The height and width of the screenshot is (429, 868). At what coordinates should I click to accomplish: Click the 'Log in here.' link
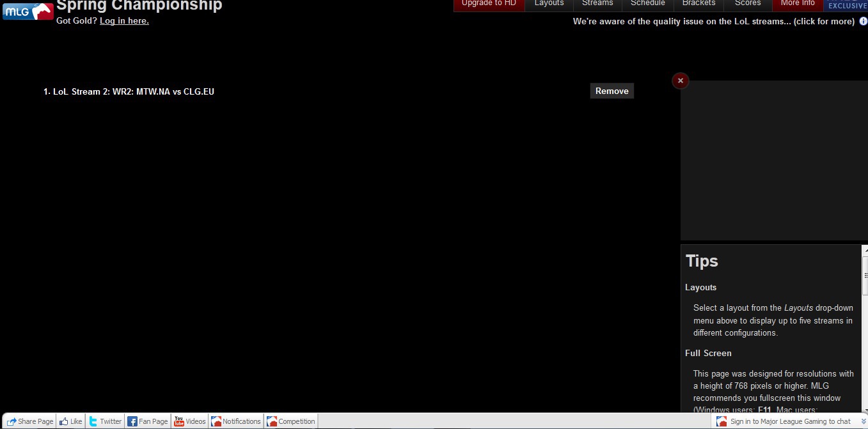pyautogui.click(x=124, y=21)
